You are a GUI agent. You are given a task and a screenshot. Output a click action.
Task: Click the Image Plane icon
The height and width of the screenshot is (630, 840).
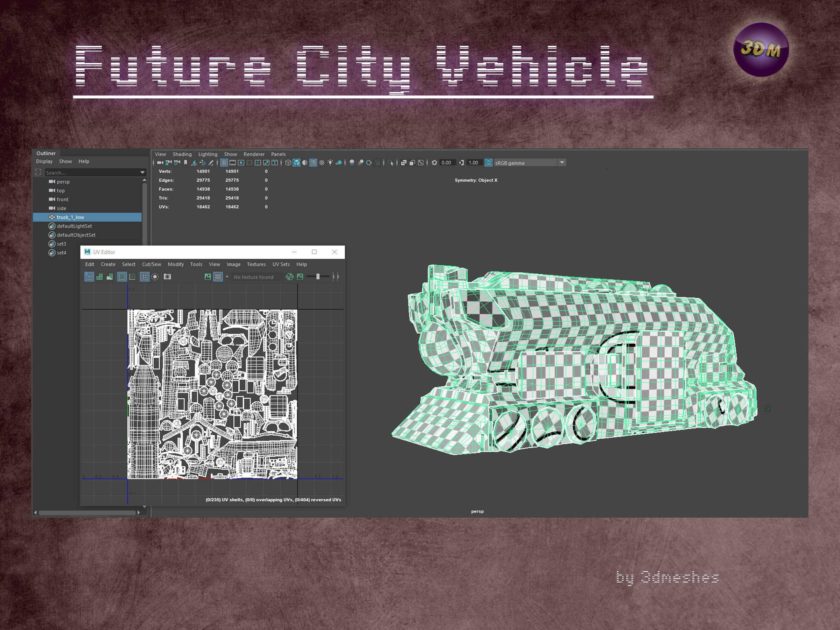(x=194, y=162)
